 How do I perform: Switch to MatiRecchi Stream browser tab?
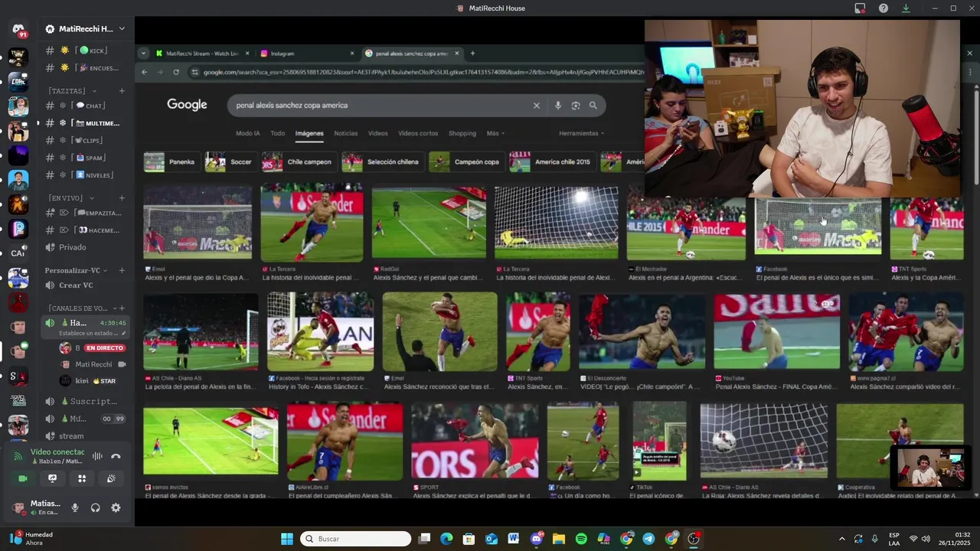click(202, 54)
